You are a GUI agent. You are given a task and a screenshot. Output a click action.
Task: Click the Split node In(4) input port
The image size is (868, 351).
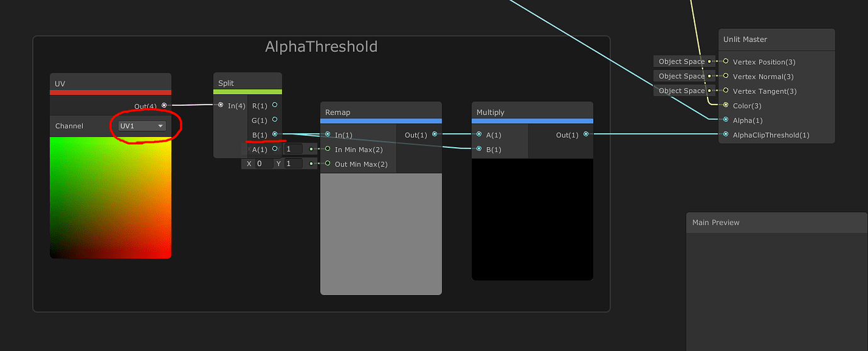(x=221, y=106)
